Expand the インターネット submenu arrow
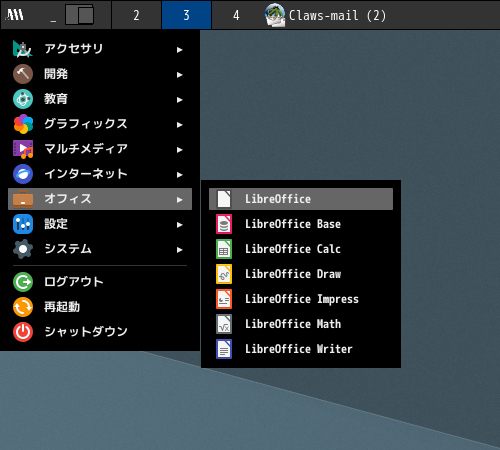The image size is (500, 450). click(x=180, y=175)
